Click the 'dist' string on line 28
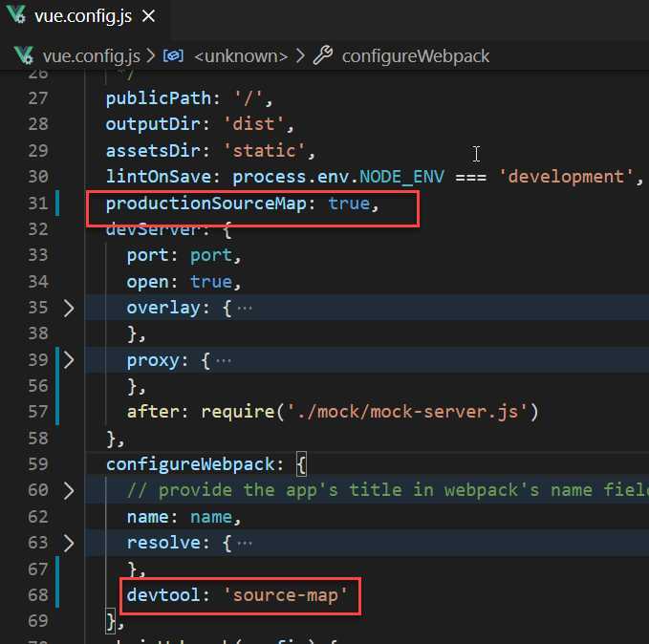This screenshot has width=649, height=644. pyautogui.click(x=253, y=124)
